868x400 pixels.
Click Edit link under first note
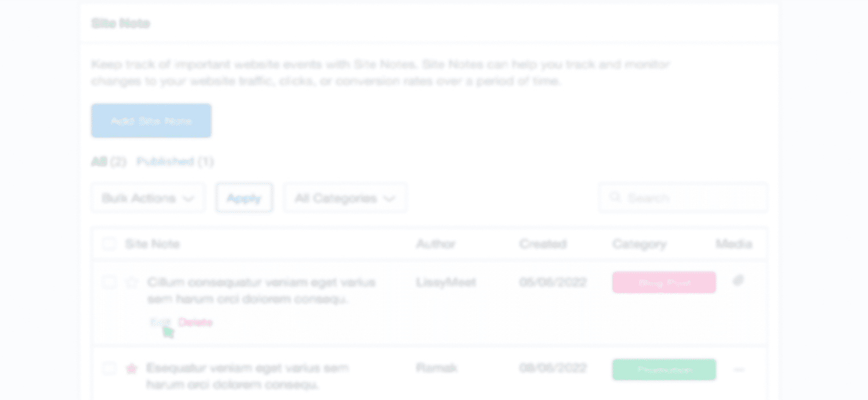[159, 322]
